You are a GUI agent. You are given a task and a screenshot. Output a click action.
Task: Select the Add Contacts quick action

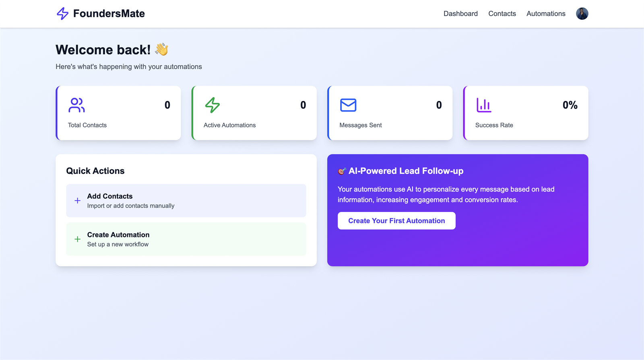[x=186, y=201]
